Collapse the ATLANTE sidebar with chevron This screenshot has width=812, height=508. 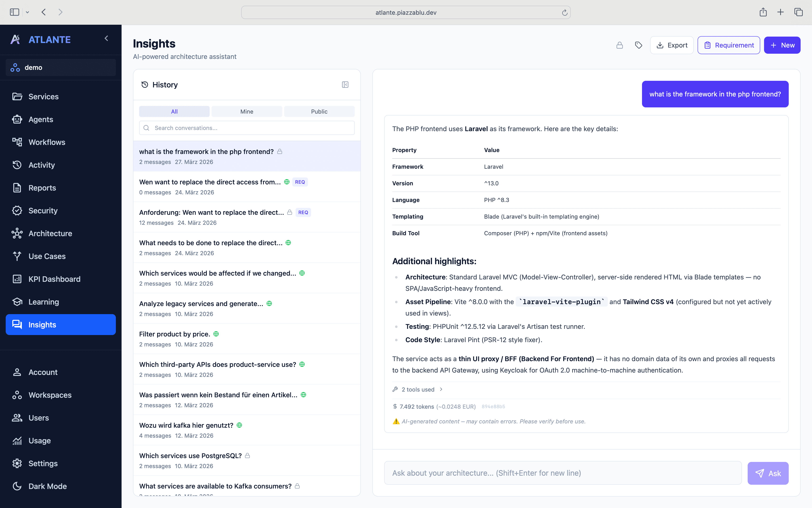[106, 39]
